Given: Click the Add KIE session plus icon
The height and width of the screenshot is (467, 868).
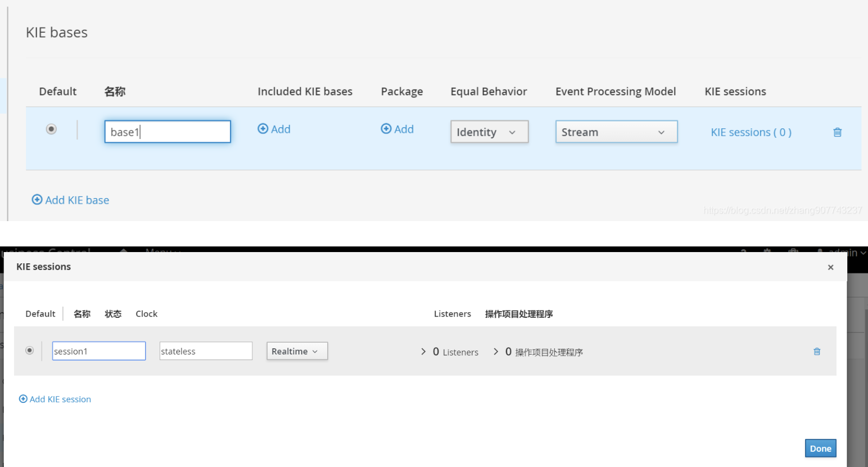Looking at the screenshot, I should point(23,399).
